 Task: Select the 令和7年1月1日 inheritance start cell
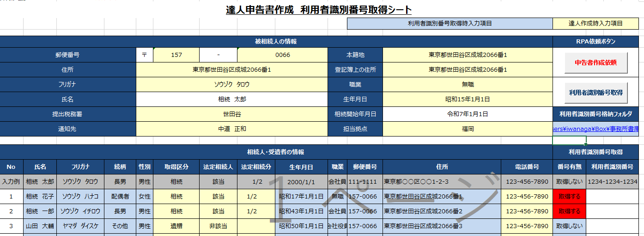tap(468, 114)
